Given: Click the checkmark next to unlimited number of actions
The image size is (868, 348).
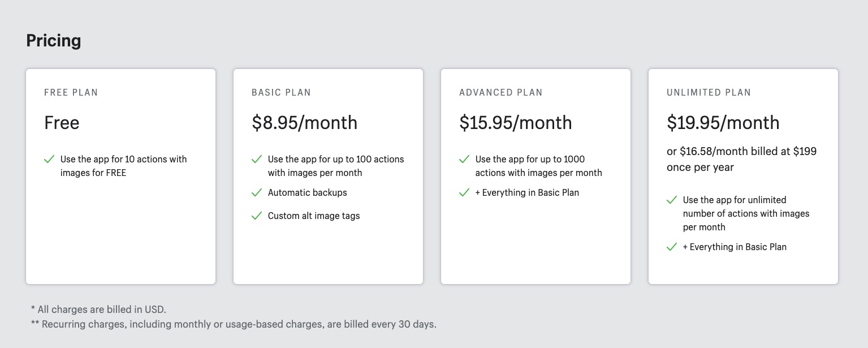Looking at the screenshot, I should coord(672,200).
